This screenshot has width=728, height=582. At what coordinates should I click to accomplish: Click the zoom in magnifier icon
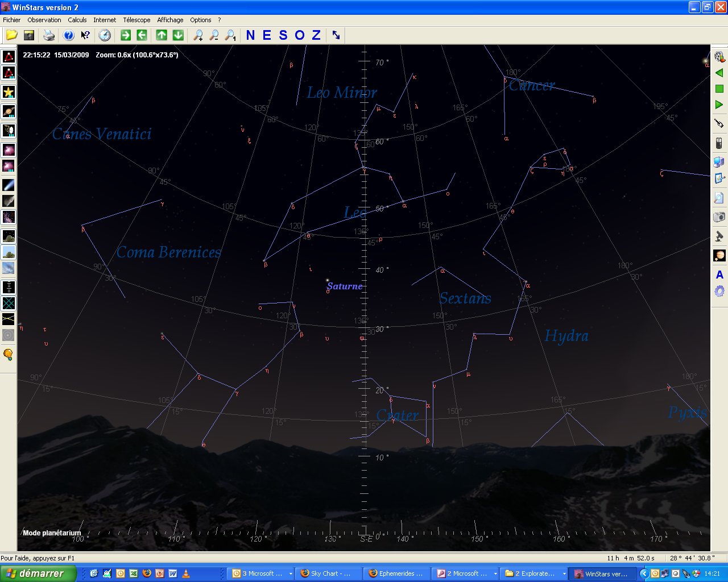click(198, 35)
